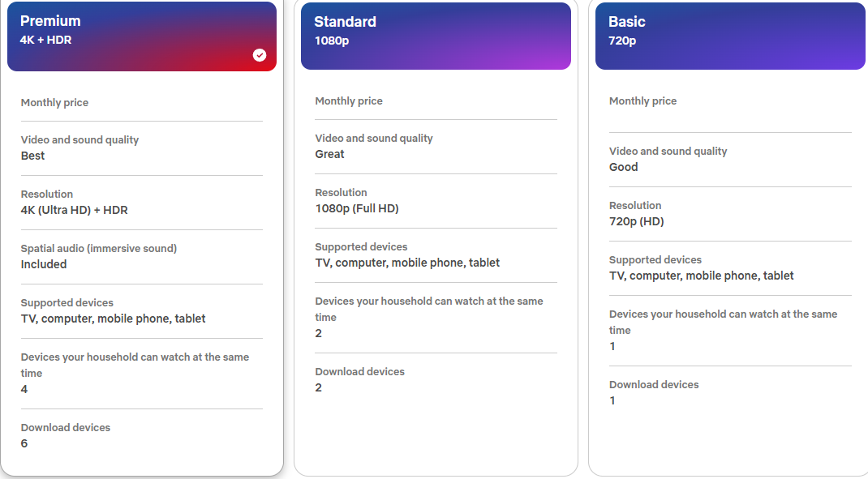Select the Premium 4K + HDR plan header
This screenshot has height=479, width=868.
point(142,36)
